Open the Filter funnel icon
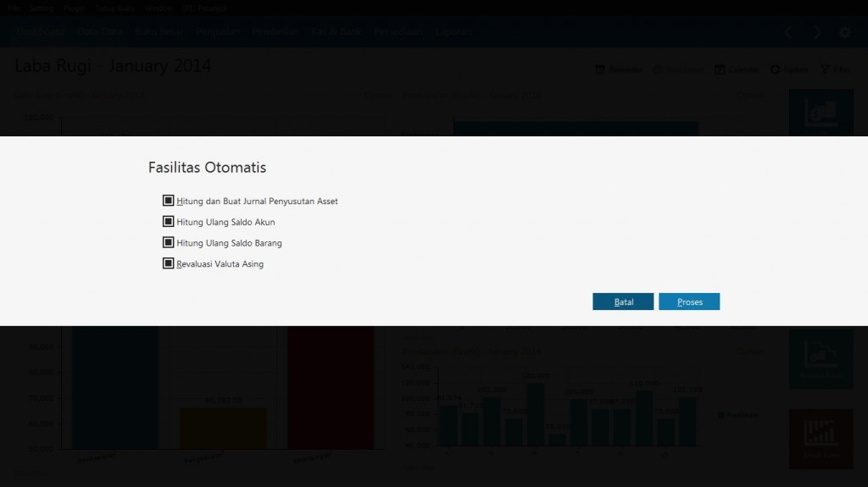Screen dimensions: 868x487 point(824,69)
